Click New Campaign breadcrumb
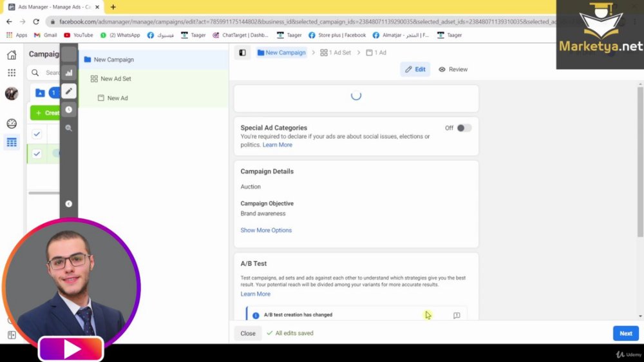The height and width of the screenshot is (362, 644). point(281,53)
